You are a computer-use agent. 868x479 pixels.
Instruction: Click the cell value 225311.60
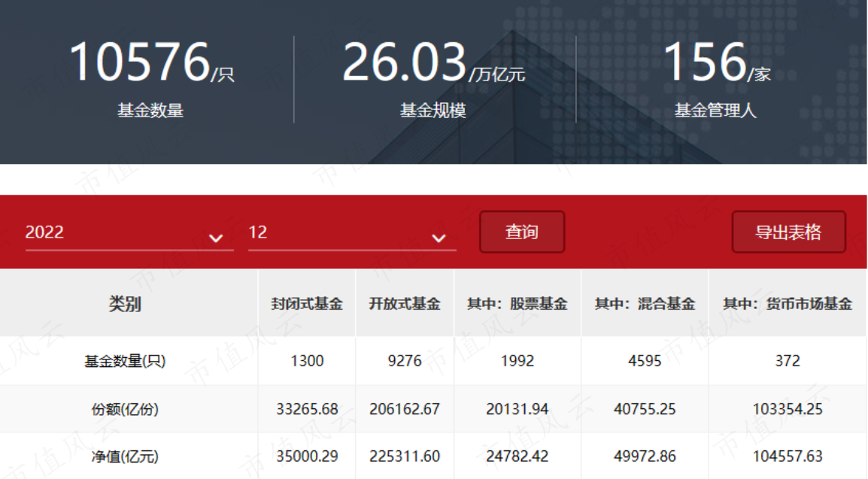405,456
